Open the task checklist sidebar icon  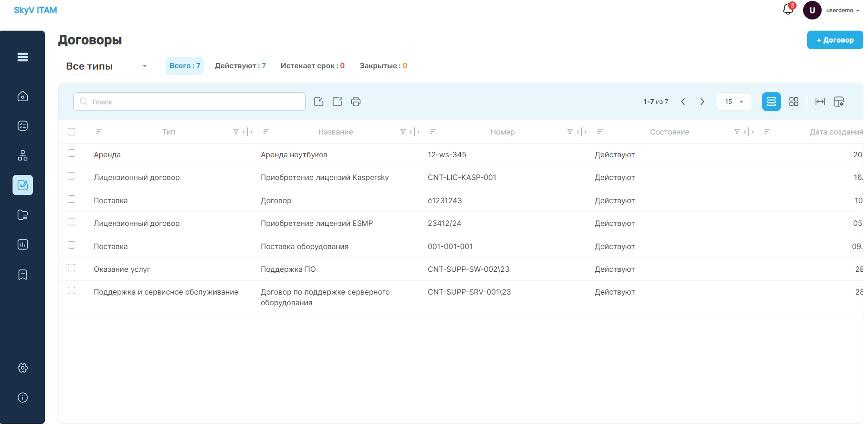pyautogui.click(x=22, y=126)
